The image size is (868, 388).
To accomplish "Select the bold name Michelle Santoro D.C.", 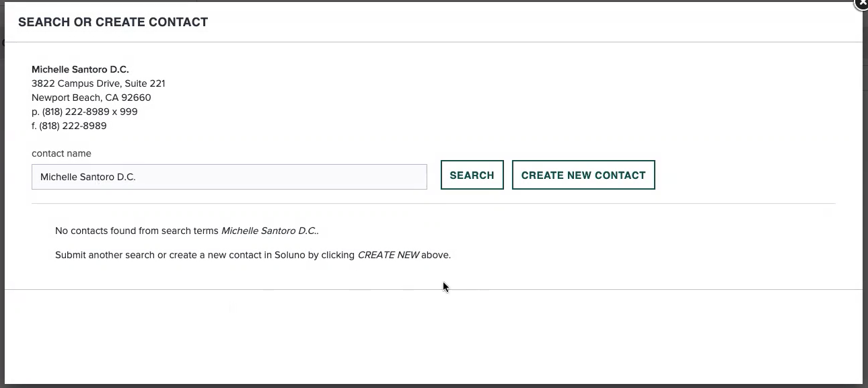I will [80, 69].
